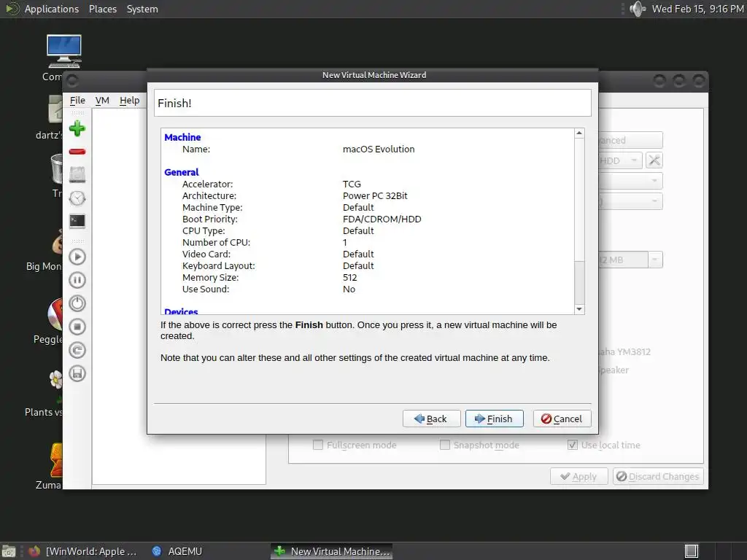This screenshot has height=560, width=747.
Task: Cancel the New Virtual Machine Wizard
Action: pyautogui.click(x=562, y=419)
